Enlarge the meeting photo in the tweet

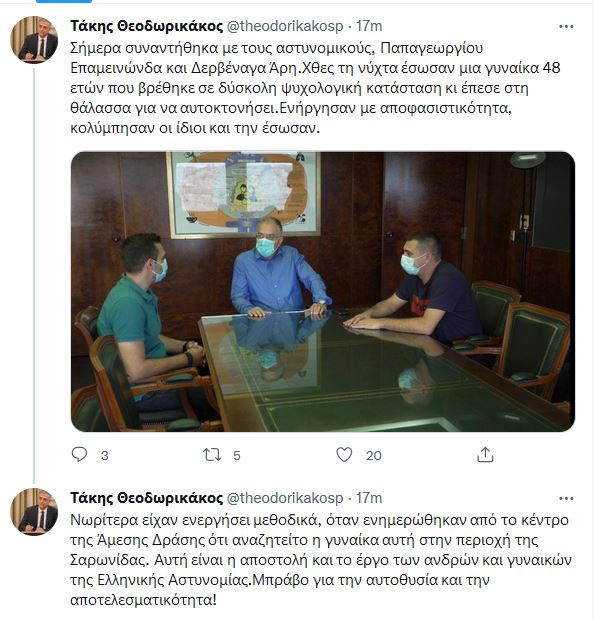click(x=323, y=291)
